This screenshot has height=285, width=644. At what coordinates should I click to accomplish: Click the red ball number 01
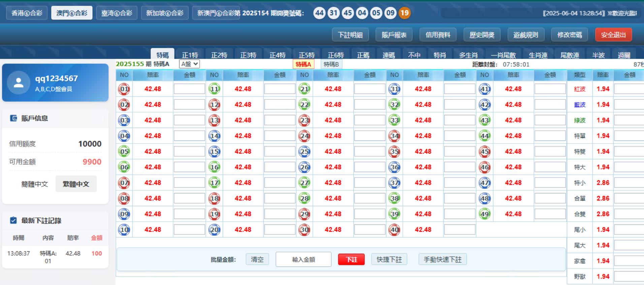(x=124, y=89)
